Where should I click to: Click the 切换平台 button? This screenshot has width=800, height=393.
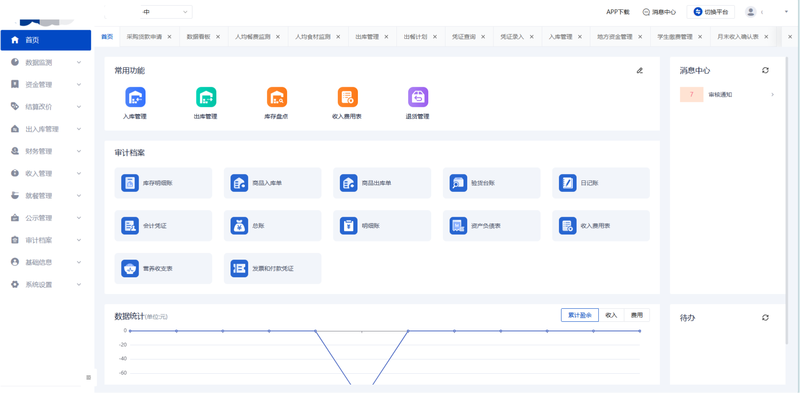(711, 12)
